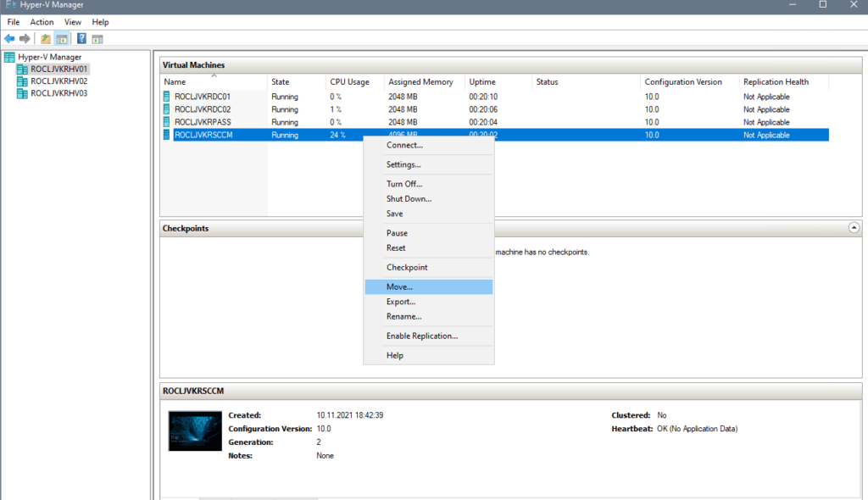Image resolution: width=868 pixels, height=500 pixels.
Task: Collapse the Checkpoints panel with round arrow
Action: click(854, 228)
